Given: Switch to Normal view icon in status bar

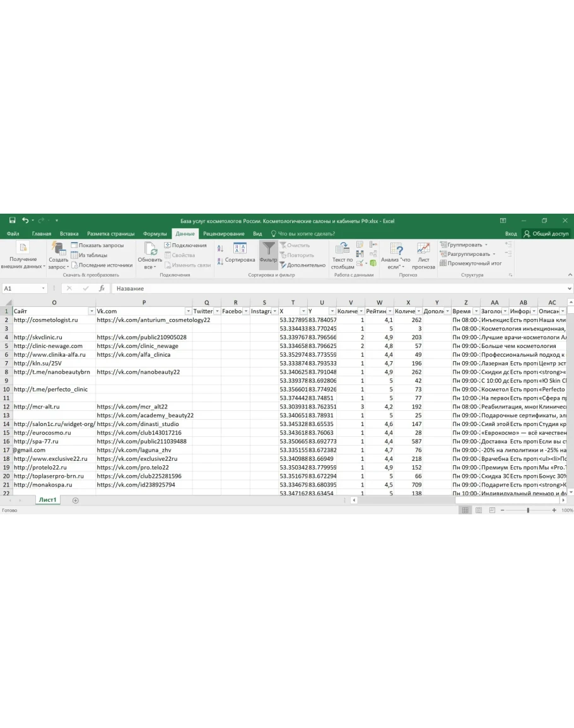Looking at the screenshot, I should 465,511.
